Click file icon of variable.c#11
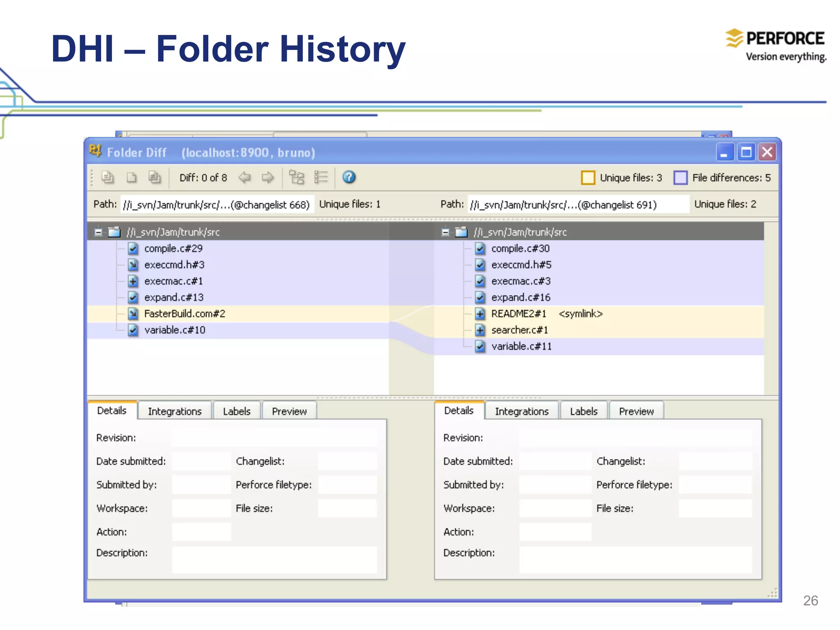Viewport: 840px width, 630px height. [480, 346]
